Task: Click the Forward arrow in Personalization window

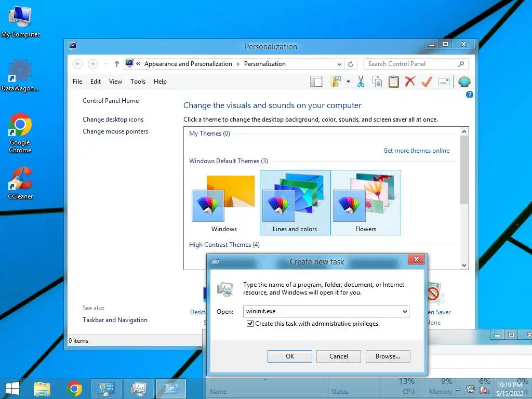Action: point(92,64)
